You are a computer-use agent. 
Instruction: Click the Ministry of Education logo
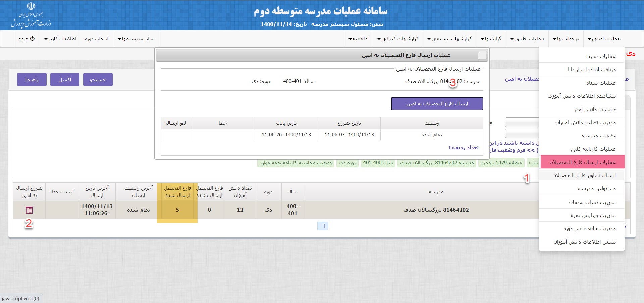pyautogui.click(x=31, y=15)
